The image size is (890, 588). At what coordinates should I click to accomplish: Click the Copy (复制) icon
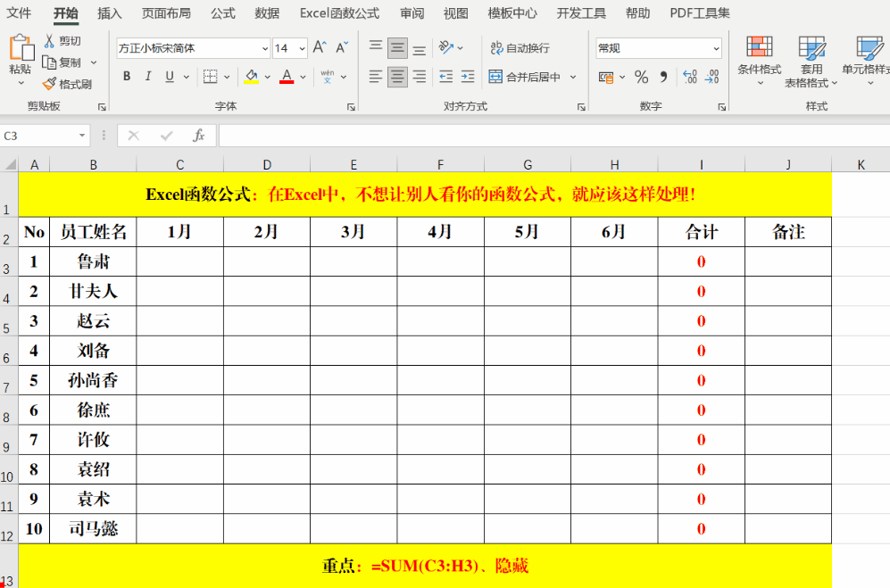(x=49, y=62)
